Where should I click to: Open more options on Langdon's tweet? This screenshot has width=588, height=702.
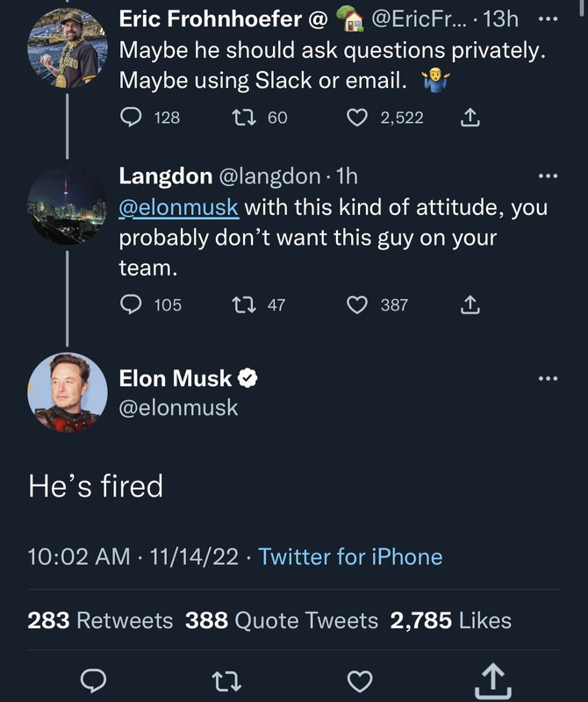(x=548, y=177)
